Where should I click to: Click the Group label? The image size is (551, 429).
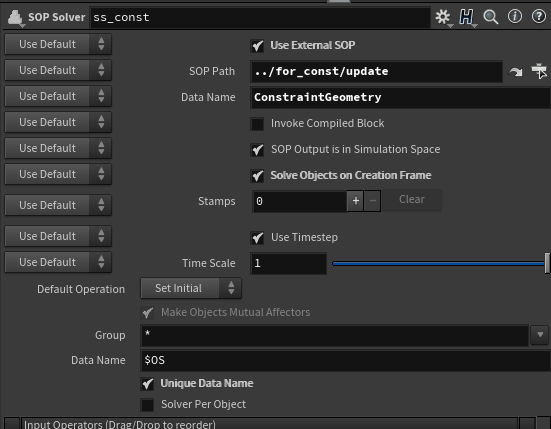110,336
